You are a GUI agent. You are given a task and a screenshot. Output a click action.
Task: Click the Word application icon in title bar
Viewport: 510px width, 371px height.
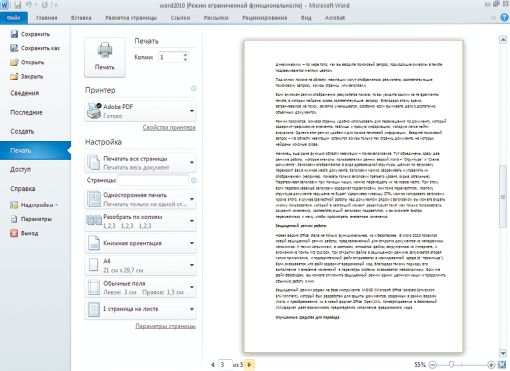pos(5,5)
